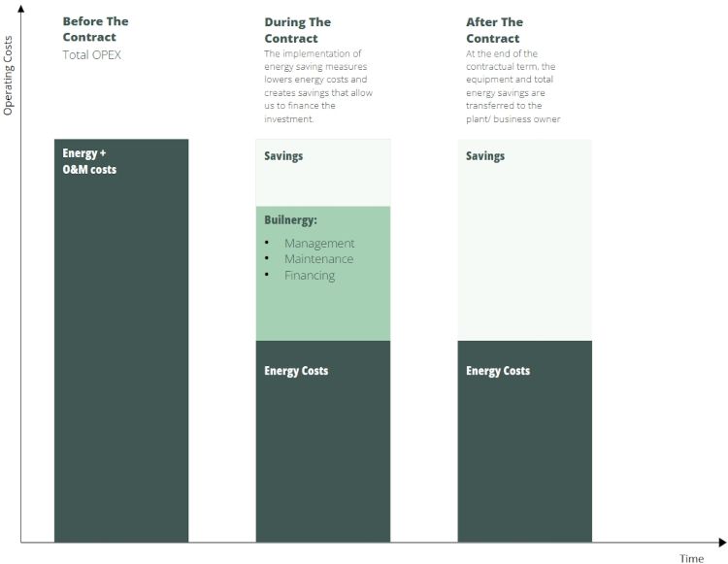
Task: Select the 'Savings' label in the middle column
Action: [283, 156]
